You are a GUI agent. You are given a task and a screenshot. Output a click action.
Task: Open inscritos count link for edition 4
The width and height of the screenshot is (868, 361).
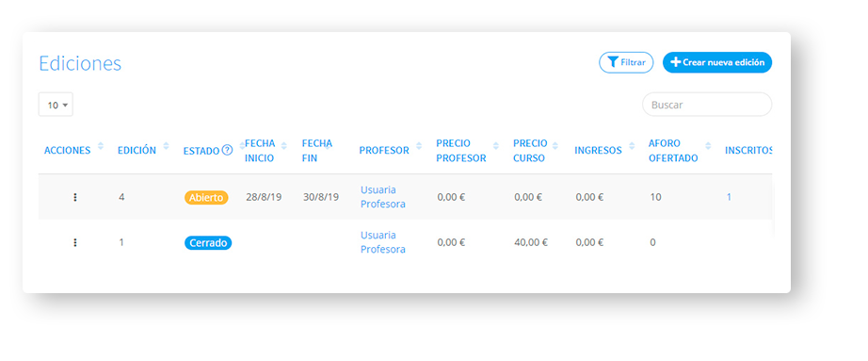pos(729,197)
